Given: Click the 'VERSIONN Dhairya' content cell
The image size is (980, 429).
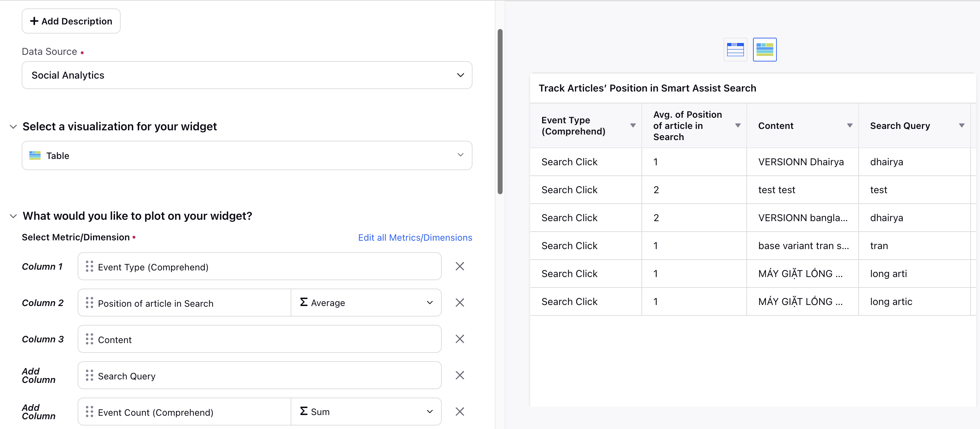Looking at the screenshot, I should click(802, 162).
